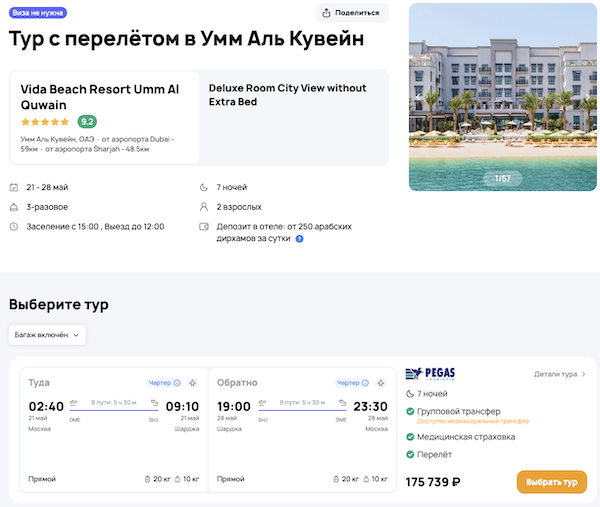This screenshot has height=507, width=600.
Task: Click the Медицинская страховка checkmark
Action: pyautogui.click(x=410, y=437)
